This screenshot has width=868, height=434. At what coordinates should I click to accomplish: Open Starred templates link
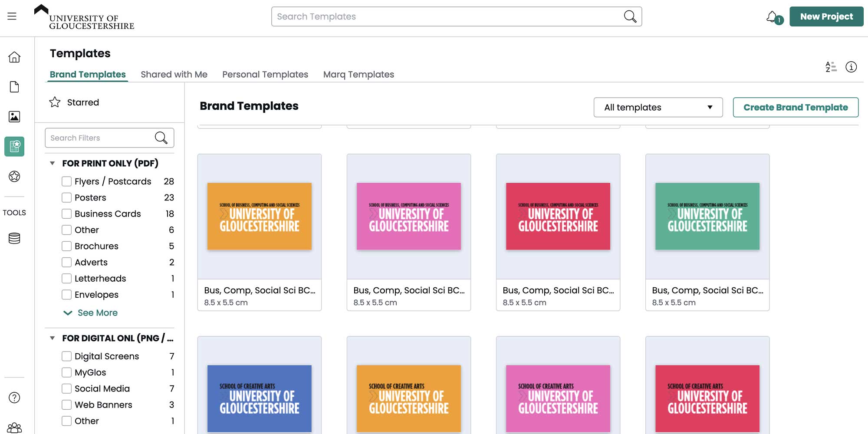83,102
